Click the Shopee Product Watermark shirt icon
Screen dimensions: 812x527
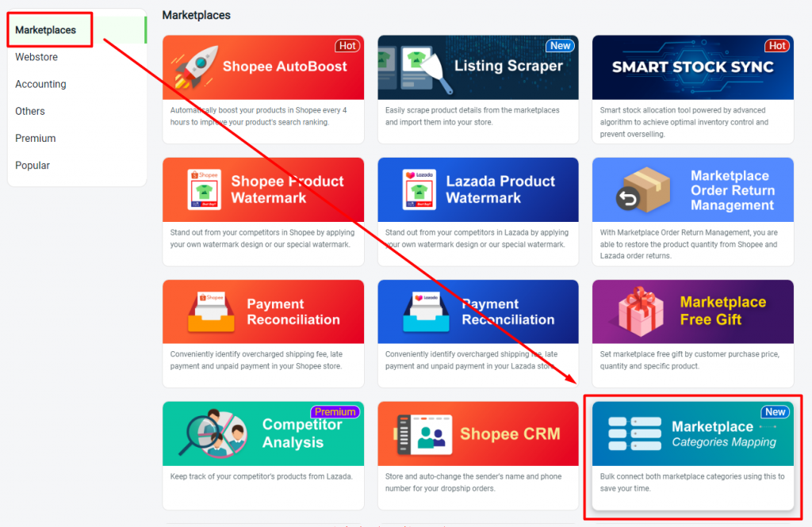tap(204, 189)
